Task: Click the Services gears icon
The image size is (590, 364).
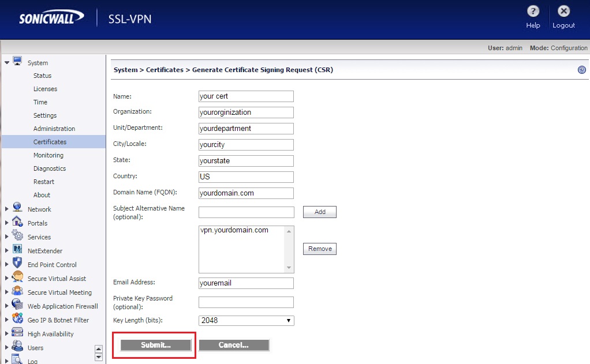Action: [17, 237]
